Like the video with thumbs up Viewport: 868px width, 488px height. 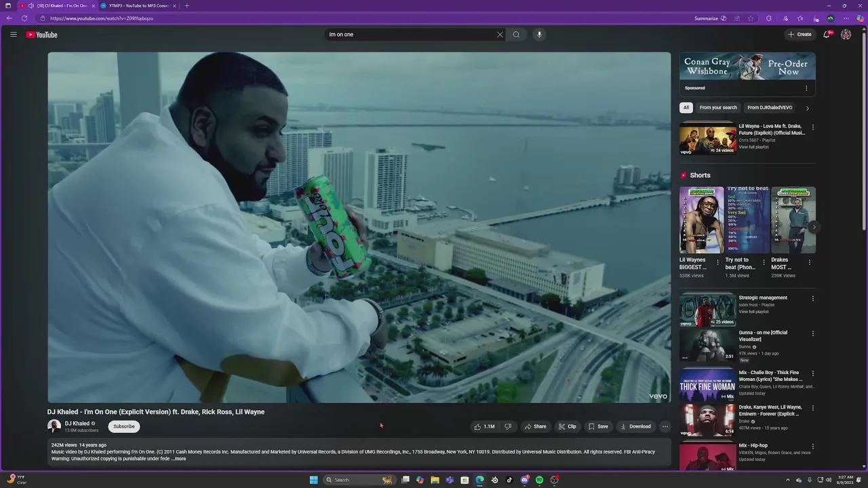[x=484, y=426]
